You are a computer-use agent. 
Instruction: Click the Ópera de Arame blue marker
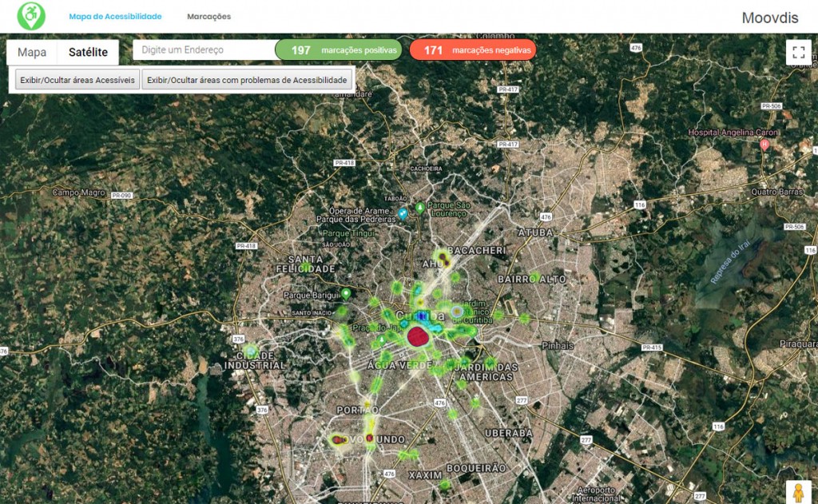click(403, 214)
